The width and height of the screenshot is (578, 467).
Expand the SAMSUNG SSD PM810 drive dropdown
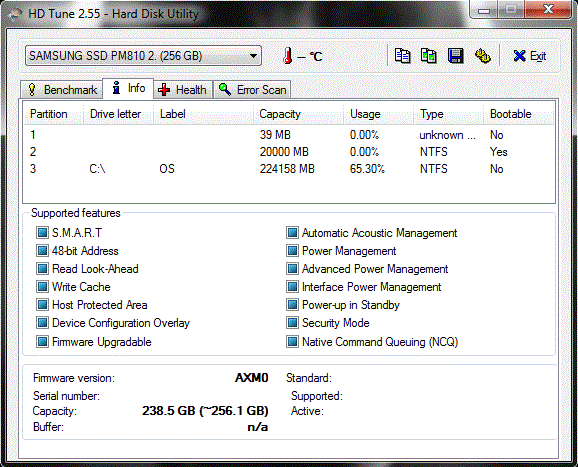[143, 56]
